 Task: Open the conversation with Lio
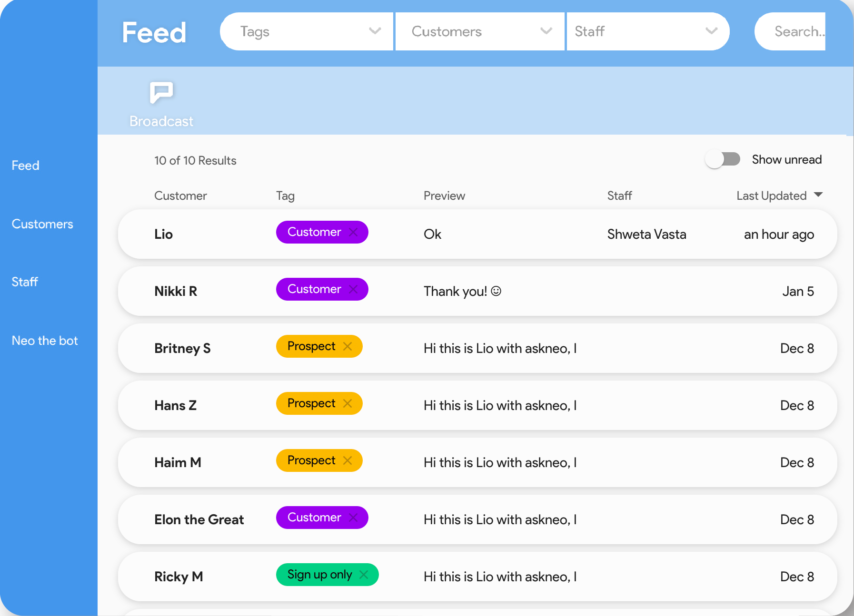click(164, 234)
